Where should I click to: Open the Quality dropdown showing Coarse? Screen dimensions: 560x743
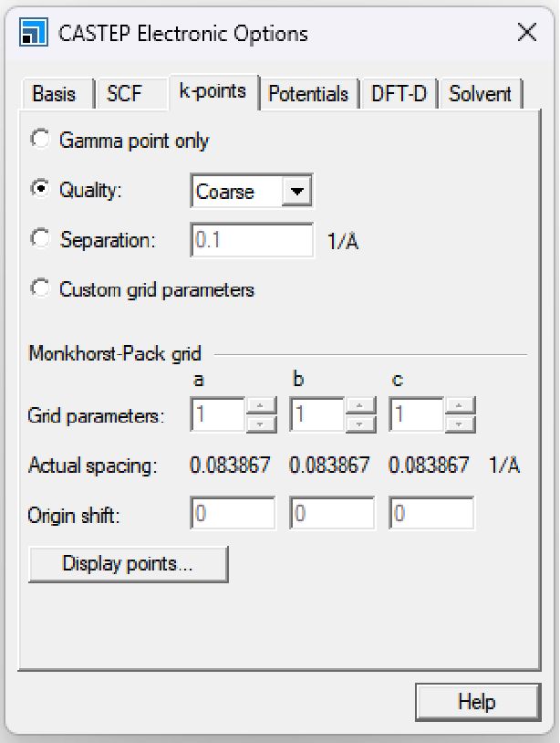296,192
